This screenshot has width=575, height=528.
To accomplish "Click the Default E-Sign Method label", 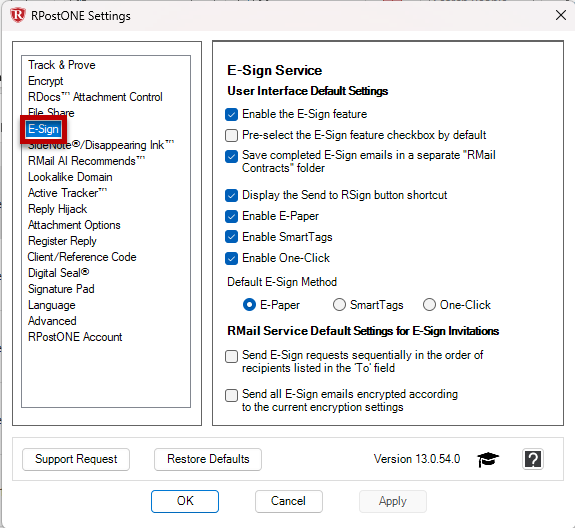I will click(282, 282).
